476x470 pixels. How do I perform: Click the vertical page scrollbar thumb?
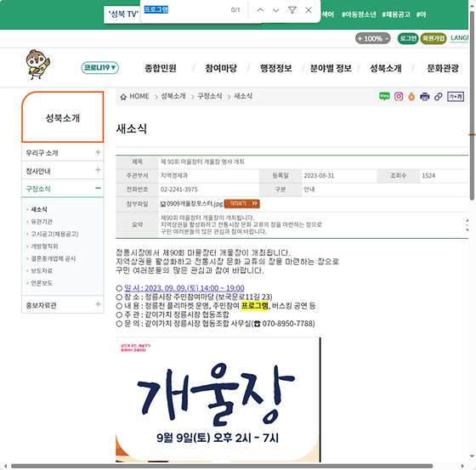coord(472,106)
